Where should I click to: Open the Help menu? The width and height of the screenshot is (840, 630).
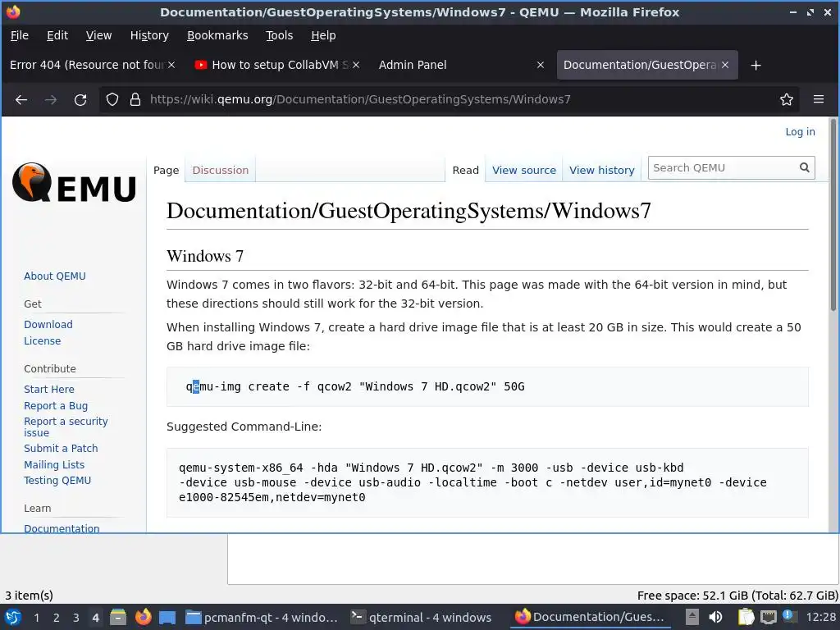(323, 35)
